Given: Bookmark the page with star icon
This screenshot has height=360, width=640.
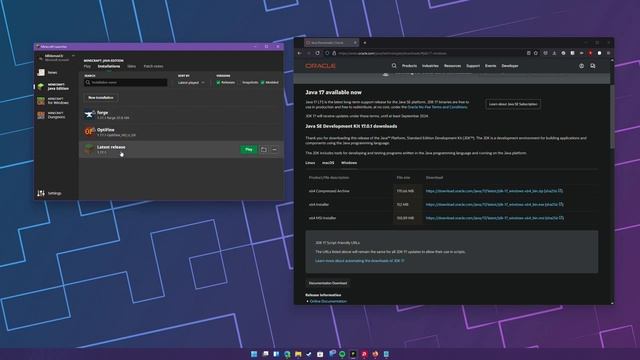Looking at the screenshot, I should coord(536,53).
